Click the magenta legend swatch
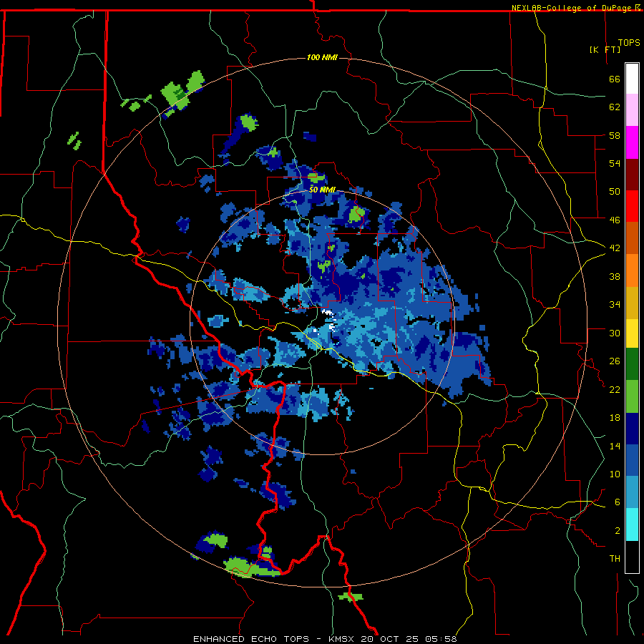This screenshot has width=644, height=644. 632,142
